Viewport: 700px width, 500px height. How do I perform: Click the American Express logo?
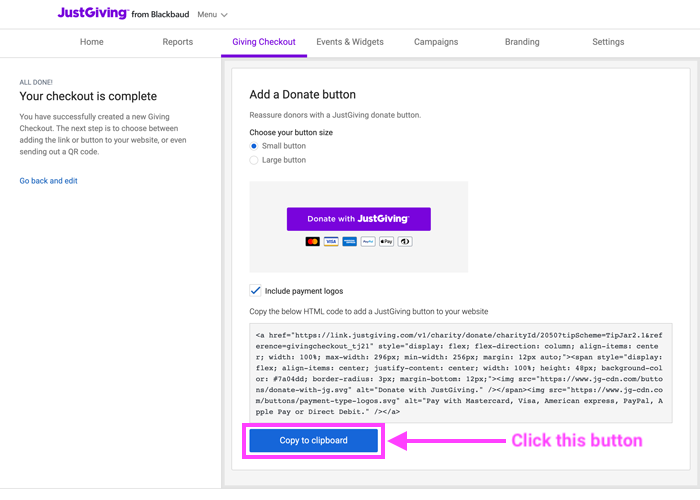click(350, 242)
